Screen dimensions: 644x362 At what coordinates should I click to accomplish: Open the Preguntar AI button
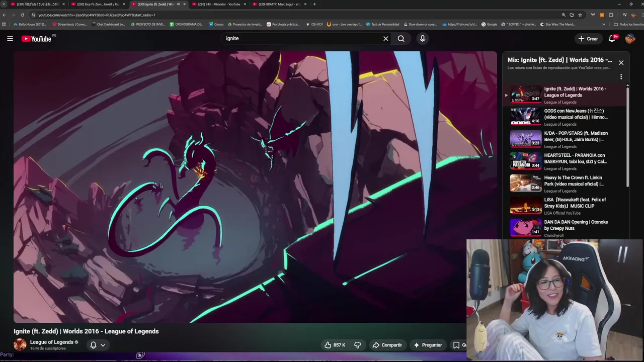pyautogui.click(x=428, y=345)
